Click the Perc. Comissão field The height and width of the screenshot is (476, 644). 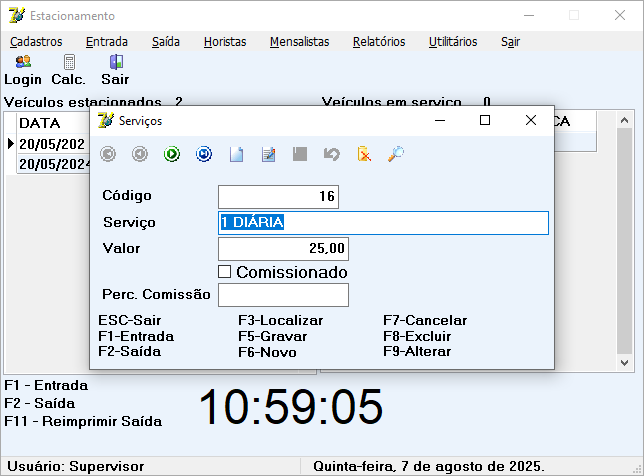(x=283, y=295)
